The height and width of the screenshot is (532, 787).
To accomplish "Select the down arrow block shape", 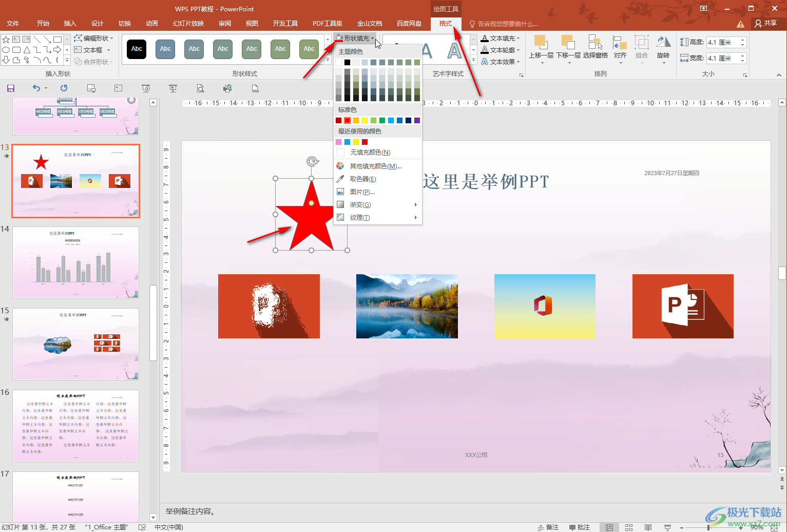I will pos(6,60).
